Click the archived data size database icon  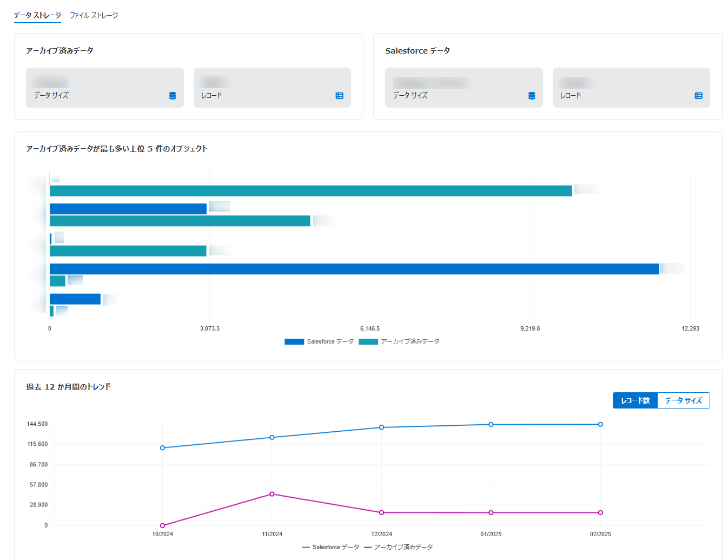pyautogui.click(x=173, y=96)
